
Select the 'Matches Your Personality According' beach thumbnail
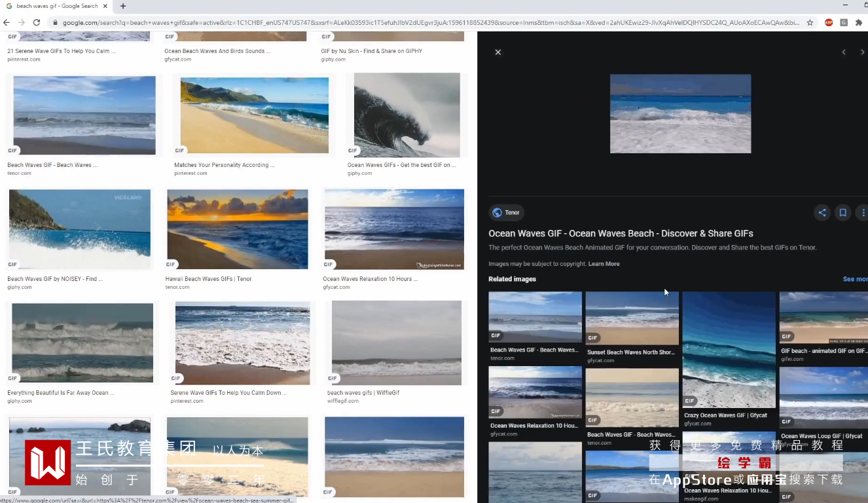point(255,116)
